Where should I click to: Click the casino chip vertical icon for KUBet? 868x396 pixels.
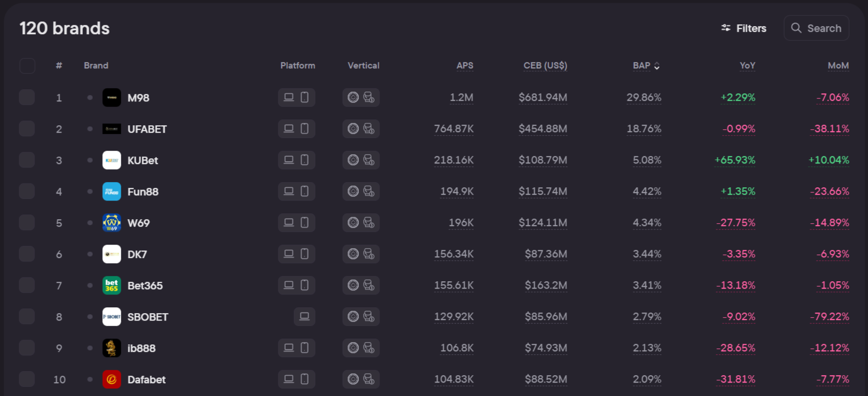pyautogui.click(x=353, y=160)
